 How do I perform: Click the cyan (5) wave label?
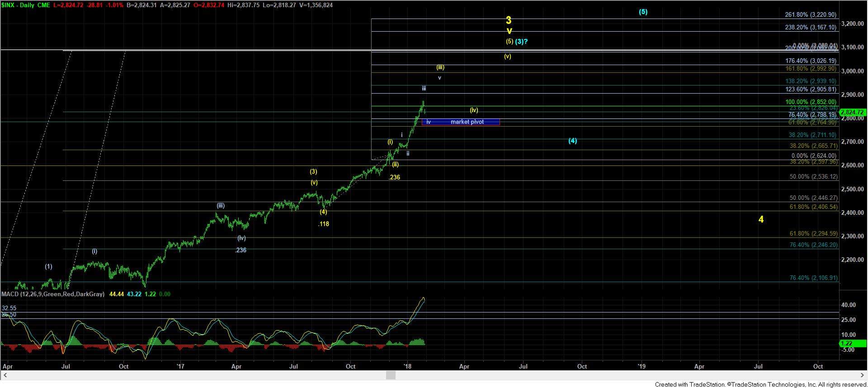point(643,12)
